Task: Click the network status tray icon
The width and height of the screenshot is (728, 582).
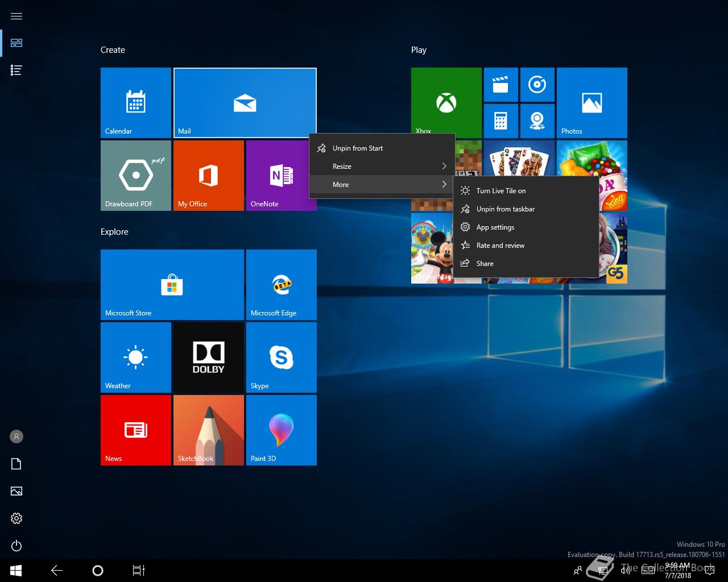Action: pos(602,571)
